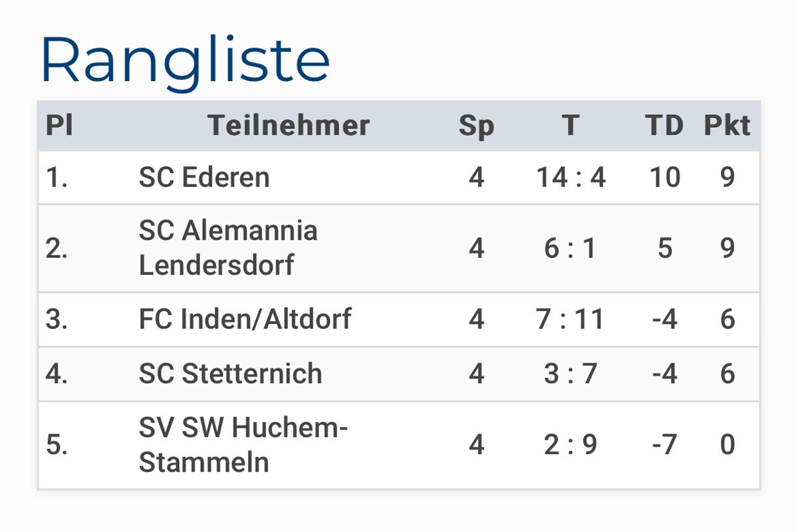Click the 14 : 4 goals cell
Image resolution: width=798 pixels, height=532 pixels.
[x=571, y=178]
